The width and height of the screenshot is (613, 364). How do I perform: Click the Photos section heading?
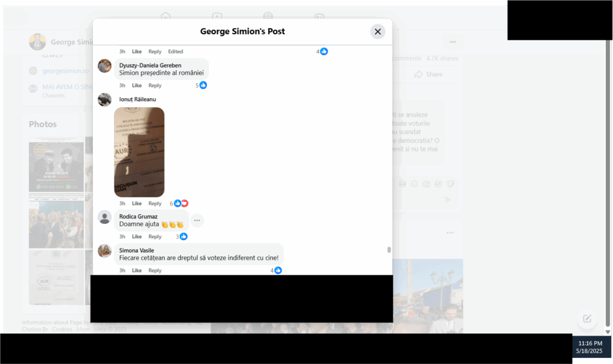(43, 125)
